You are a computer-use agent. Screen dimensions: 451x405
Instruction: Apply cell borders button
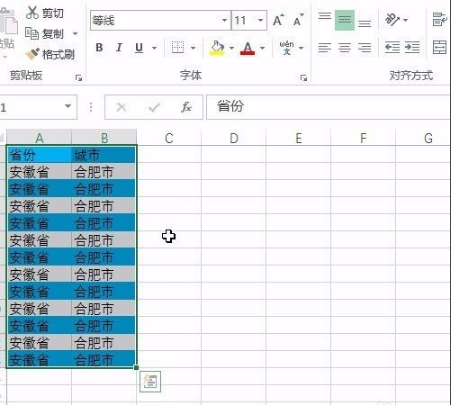pos(178,48)
